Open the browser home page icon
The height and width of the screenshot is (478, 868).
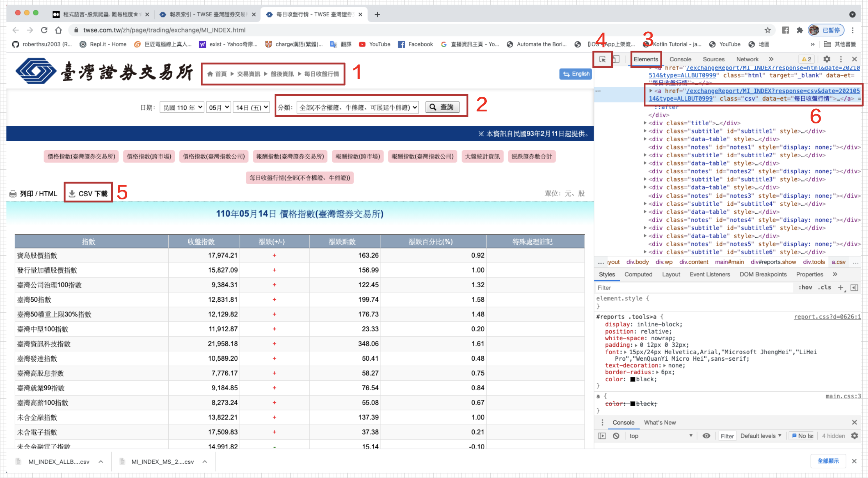(58, 30)
